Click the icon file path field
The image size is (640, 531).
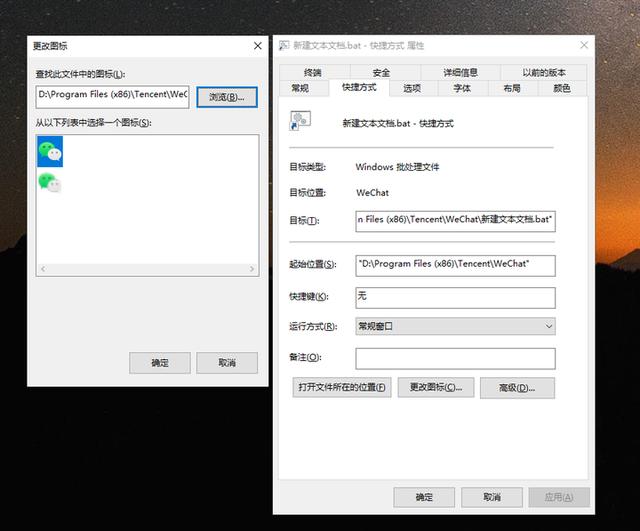(113, 97)
